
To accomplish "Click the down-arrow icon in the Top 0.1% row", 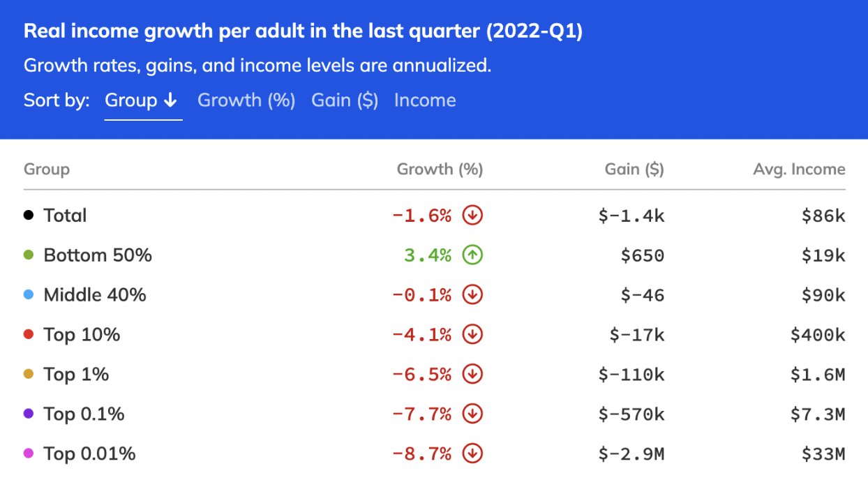I will 472,414.
